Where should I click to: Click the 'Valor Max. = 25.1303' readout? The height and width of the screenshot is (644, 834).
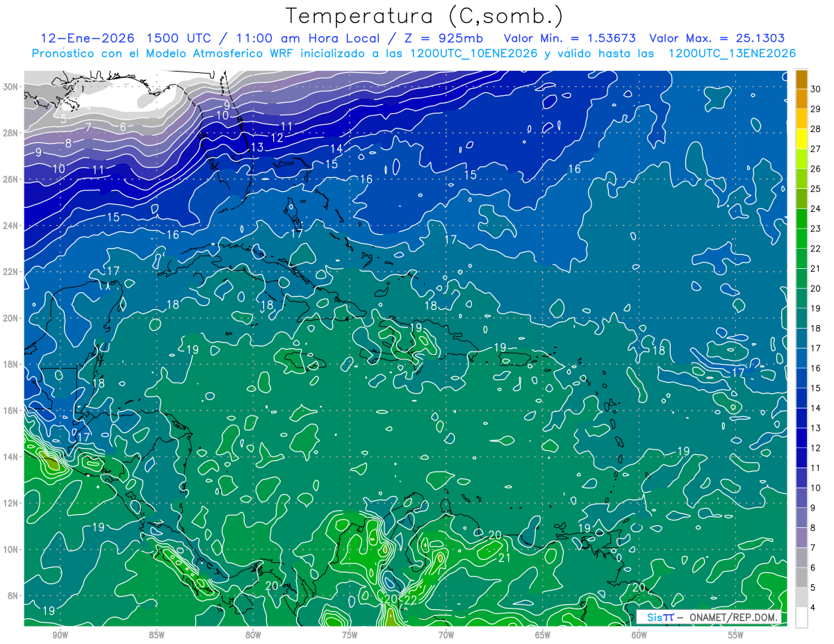point(717,38)
